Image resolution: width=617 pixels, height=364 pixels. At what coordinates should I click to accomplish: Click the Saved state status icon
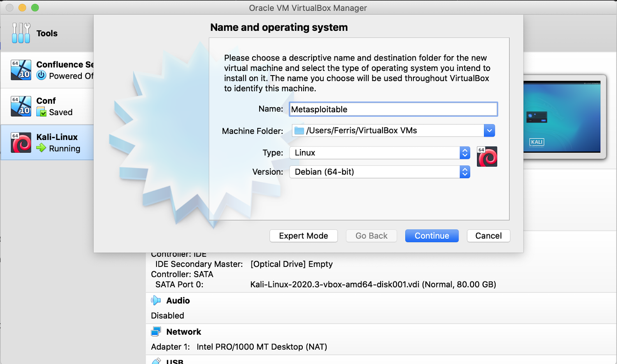41,112
